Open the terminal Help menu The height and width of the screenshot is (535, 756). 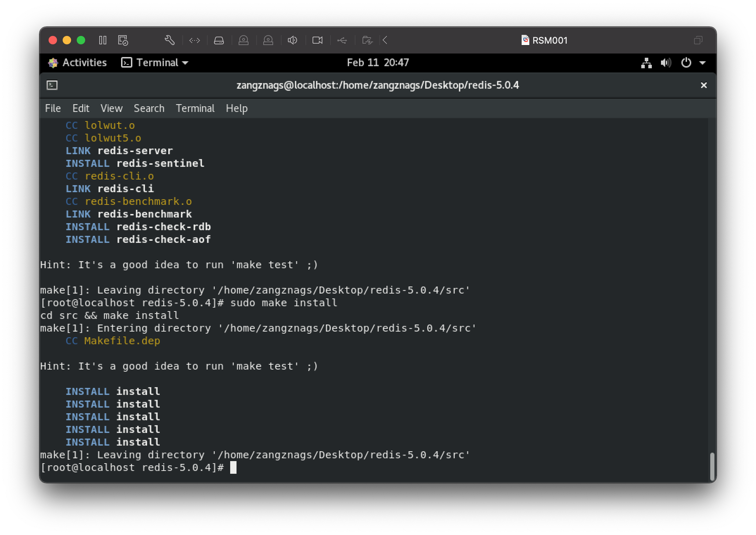(237, 108)
